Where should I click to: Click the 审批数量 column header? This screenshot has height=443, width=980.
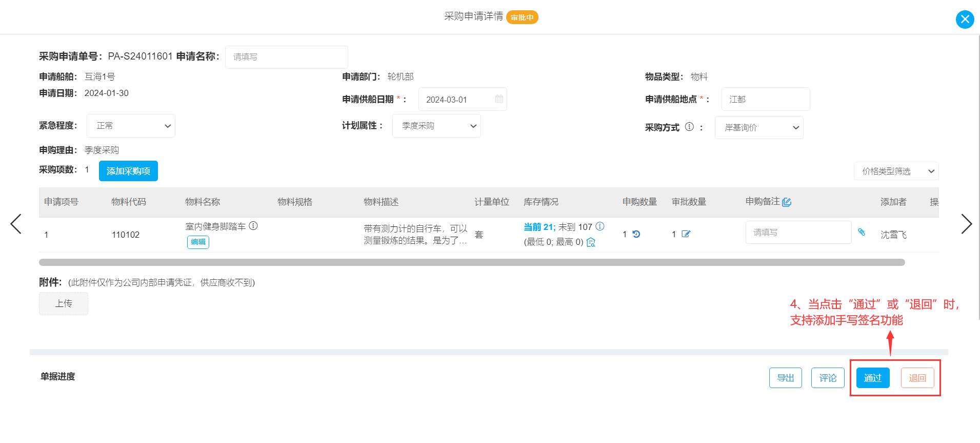(x=689, y=202)
